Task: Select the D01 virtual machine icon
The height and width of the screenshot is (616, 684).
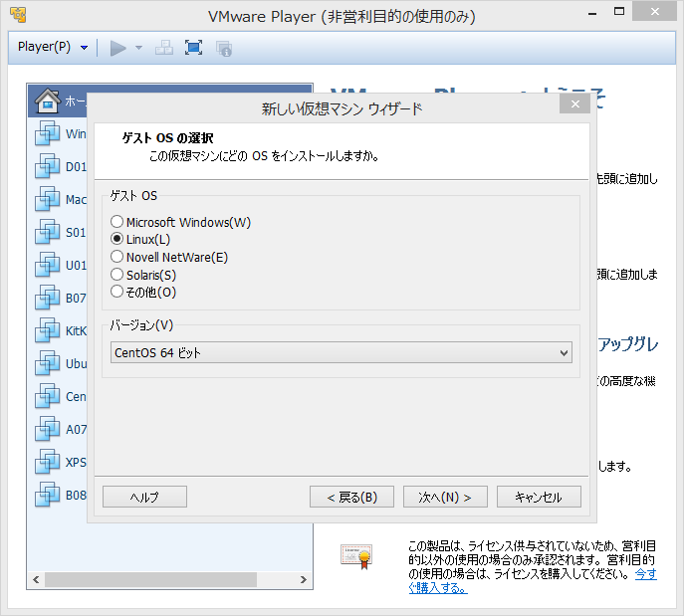Action: (47, 166)
